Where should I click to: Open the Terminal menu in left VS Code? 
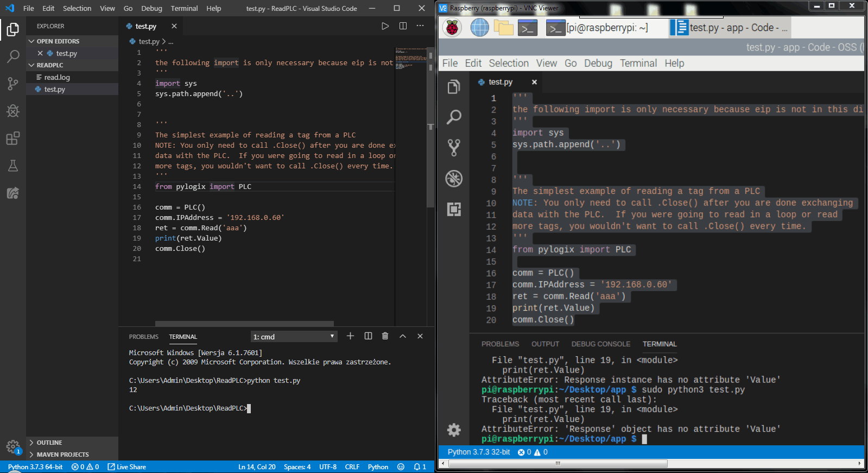(x=184, y=8)
